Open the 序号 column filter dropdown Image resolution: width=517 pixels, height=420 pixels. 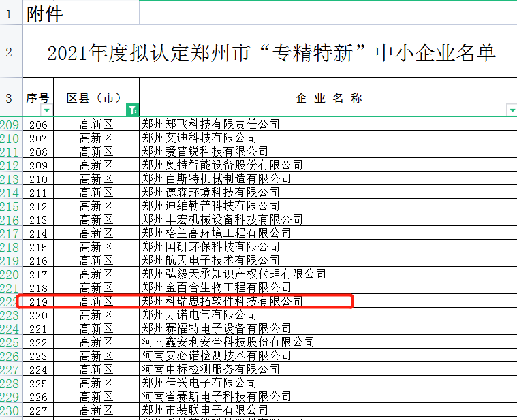tap(46, 110)
